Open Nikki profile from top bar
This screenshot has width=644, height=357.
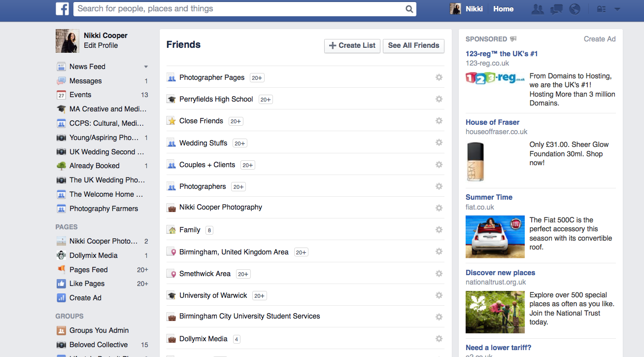click(466, 9)
